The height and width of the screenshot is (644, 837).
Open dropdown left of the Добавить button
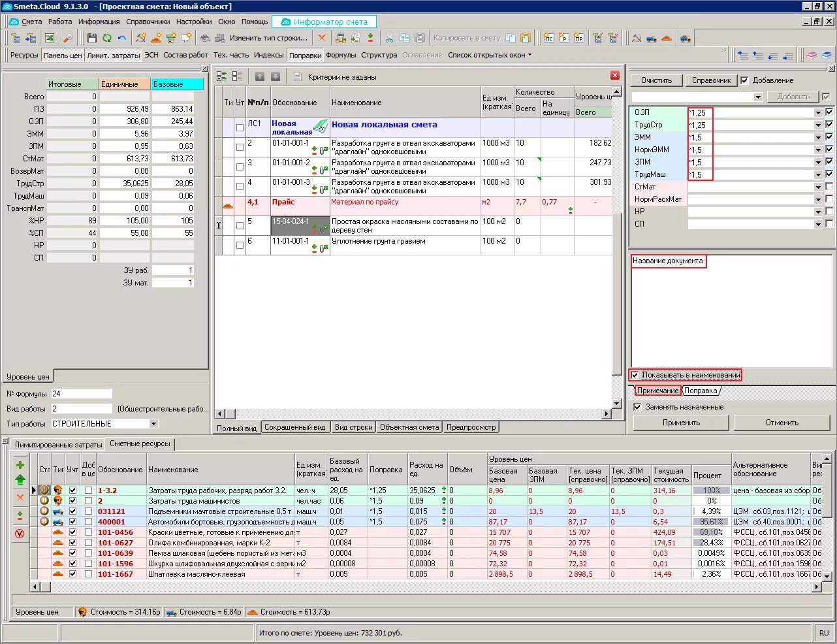click(x=758, y=97)
